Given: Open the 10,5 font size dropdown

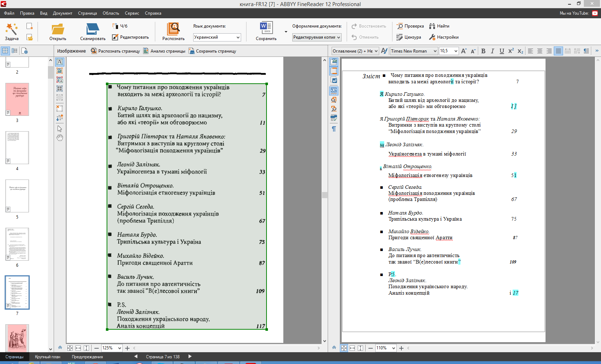Looking at the screenshot, I should [x=456, y=51].
